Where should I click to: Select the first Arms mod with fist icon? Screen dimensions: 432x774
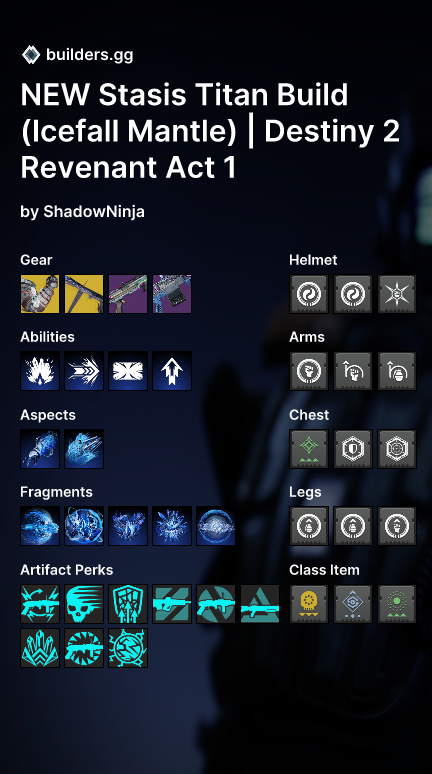click(x=309, y=371)
